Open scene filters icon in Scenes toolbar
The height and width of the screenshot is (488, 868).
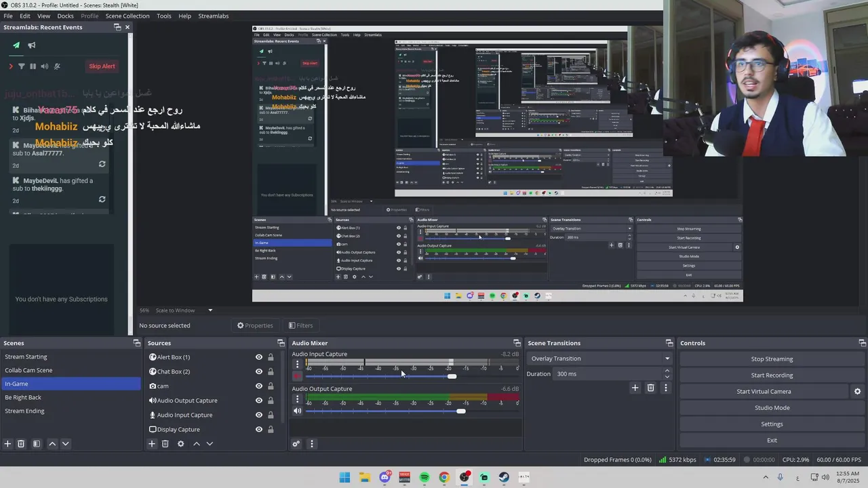[37, 444]
